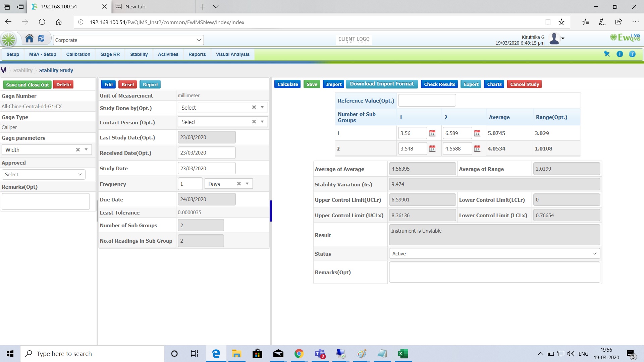Image resolution: width=644 pixels, height=362 pixels.
Task: Open the MSA - Setup menu
Action: click(x=43, y=54)
